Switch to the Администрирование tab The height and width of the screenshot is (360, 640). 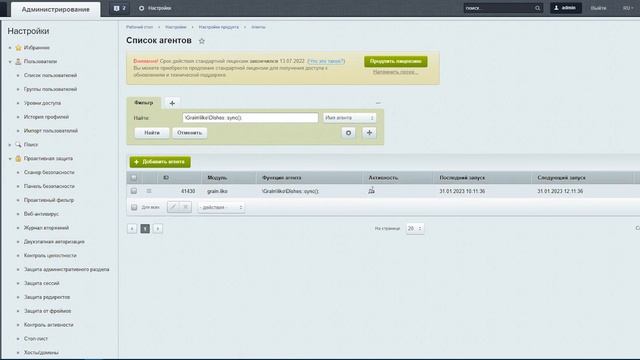[x=56, y=9]
